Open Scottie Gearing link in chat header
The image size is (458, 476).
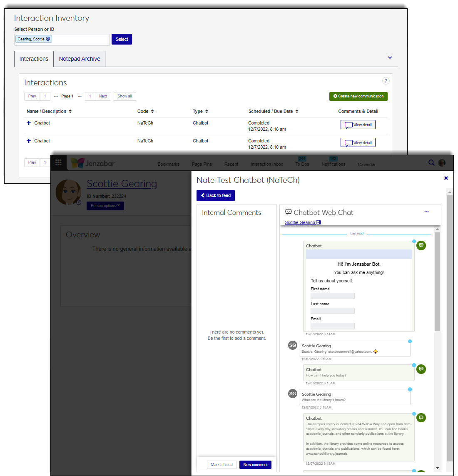303,222
